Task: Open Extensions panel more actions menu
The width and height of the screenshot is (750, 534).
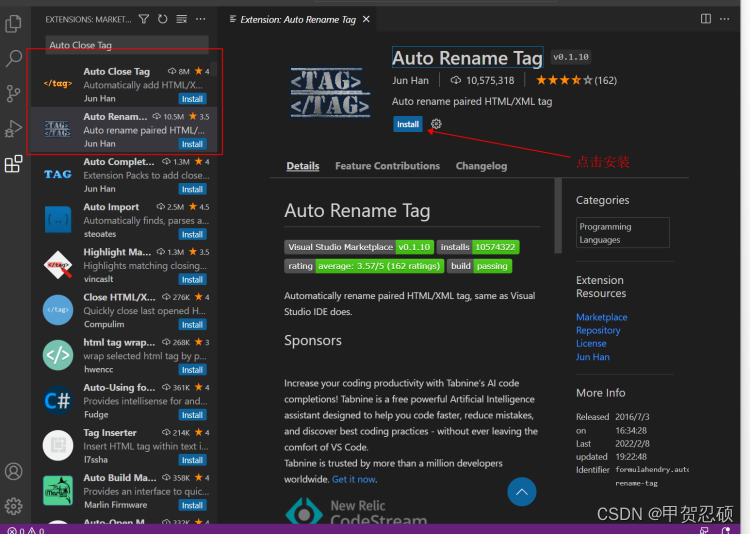Action: [x=201, y=19]
